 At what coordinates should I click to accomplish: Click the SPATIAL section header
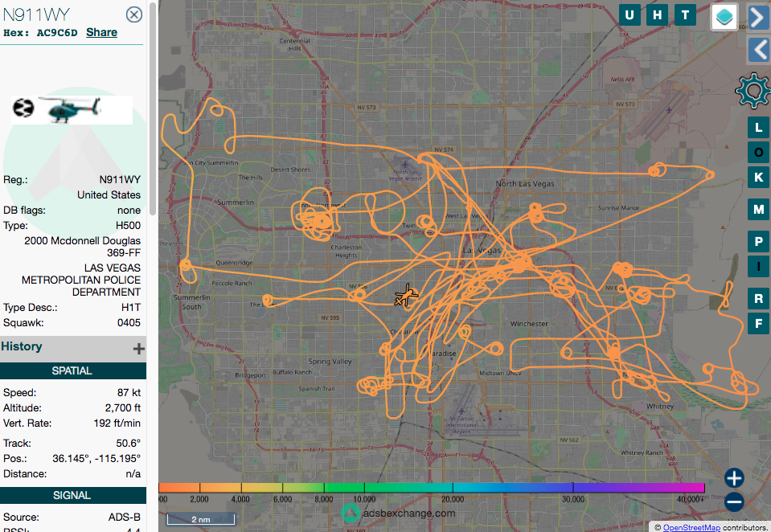coord(72,370)
